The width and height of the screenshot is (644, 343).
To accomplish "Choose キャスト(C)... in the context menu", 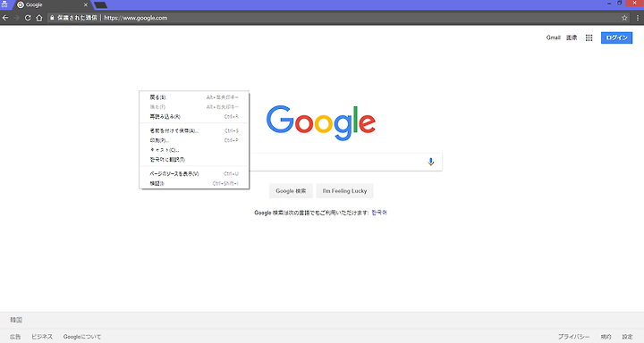I will click(x=194, y=150).
